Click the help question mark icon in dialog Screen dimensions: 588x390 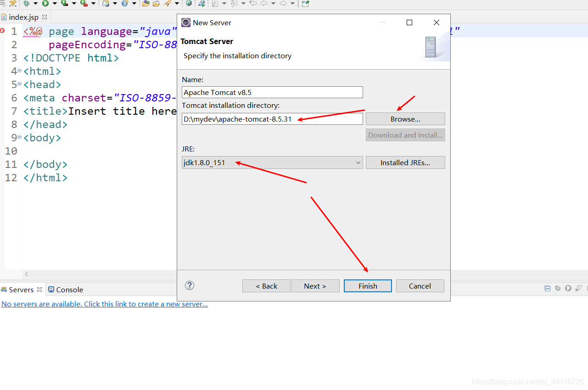click(x=190, y=285)
